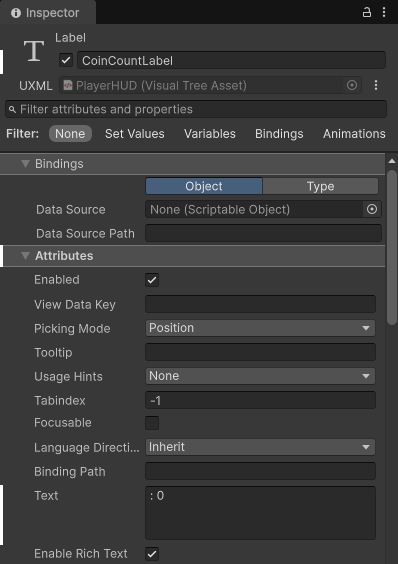Select the None filter
Image resolution: width=398 pixels, height=564 pixels.
point(70,134)
